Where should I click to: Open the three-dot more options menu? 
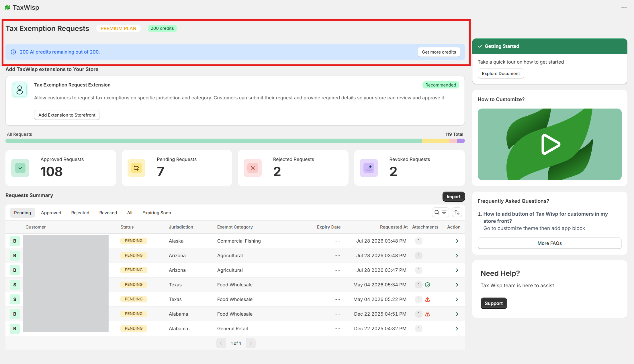(624, 7)
